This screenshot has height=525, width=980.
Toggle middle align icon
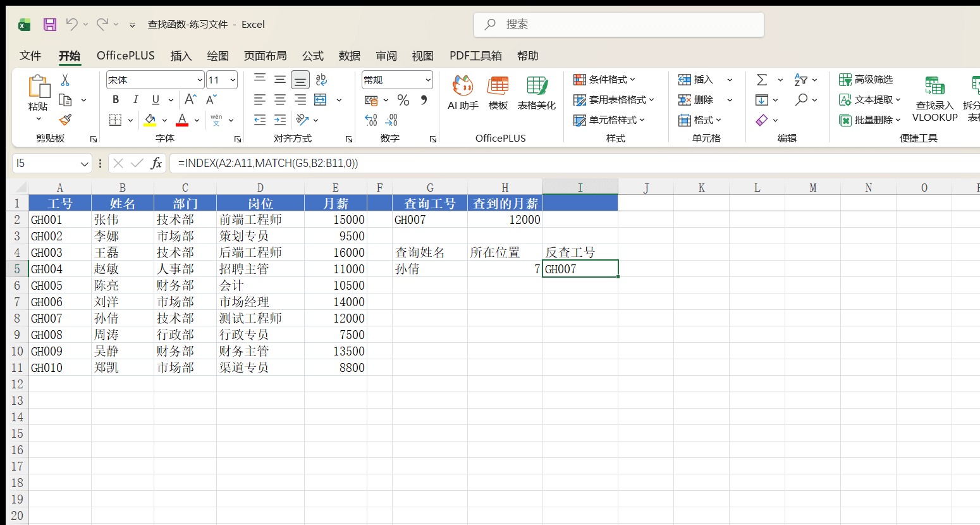[x=280, y=79]
